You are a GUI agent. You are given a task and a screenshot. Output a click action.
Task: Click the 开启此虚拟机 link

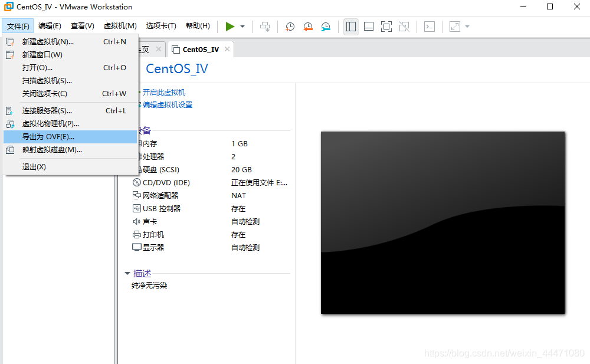(163, 92)
